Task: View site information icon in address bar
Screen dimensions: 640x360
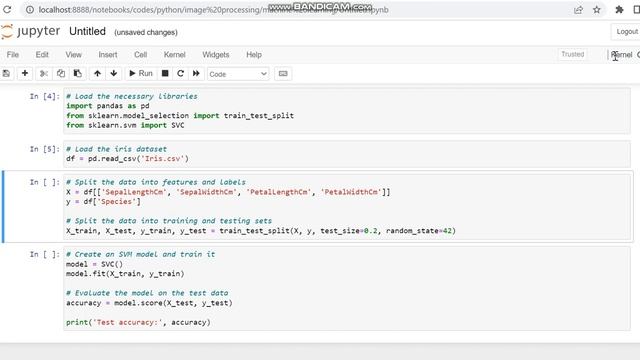Action: 30,9
